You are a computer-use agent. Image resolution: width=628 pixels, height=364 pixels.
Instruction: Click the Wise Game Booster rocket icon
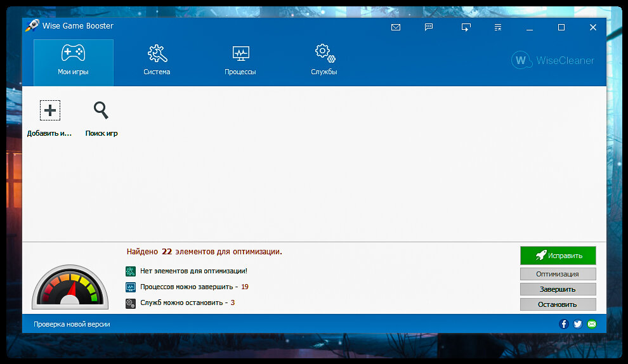pyautogui.click(x=32, y=25)
